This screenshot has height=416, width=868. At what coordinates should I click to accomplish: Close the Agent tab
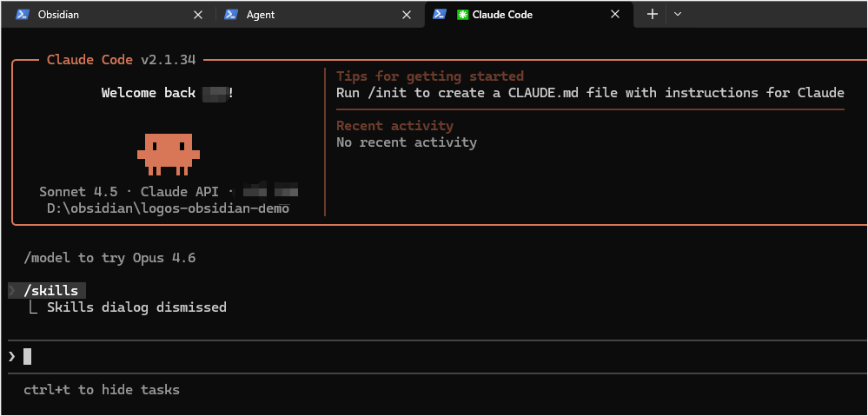tap(407, 15)
